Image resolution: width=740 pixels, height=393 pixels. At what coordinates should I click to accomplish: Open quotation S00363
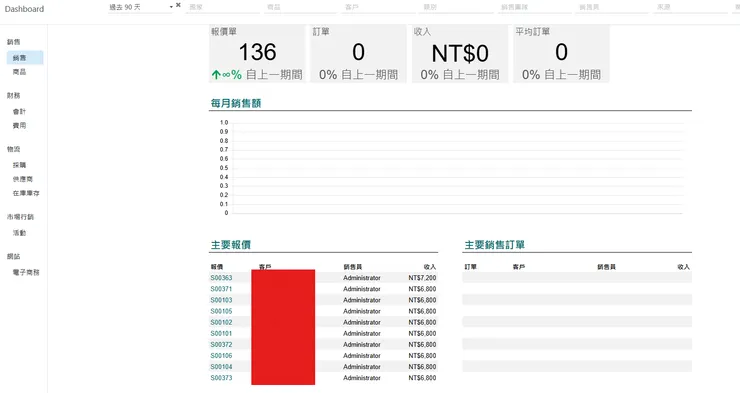point(221,278)
